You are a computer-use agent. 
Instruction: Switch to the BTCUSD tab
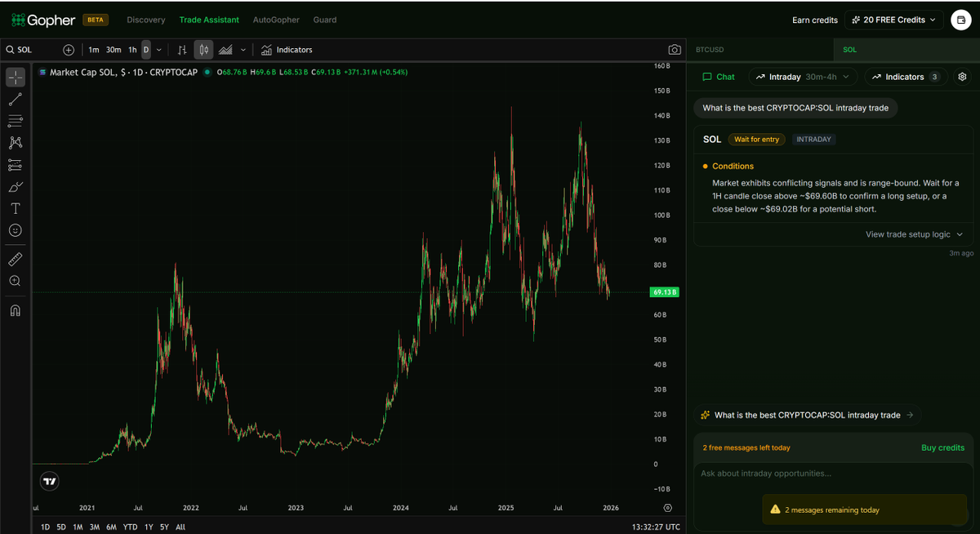pyautogui.click(x=710, y=49)
